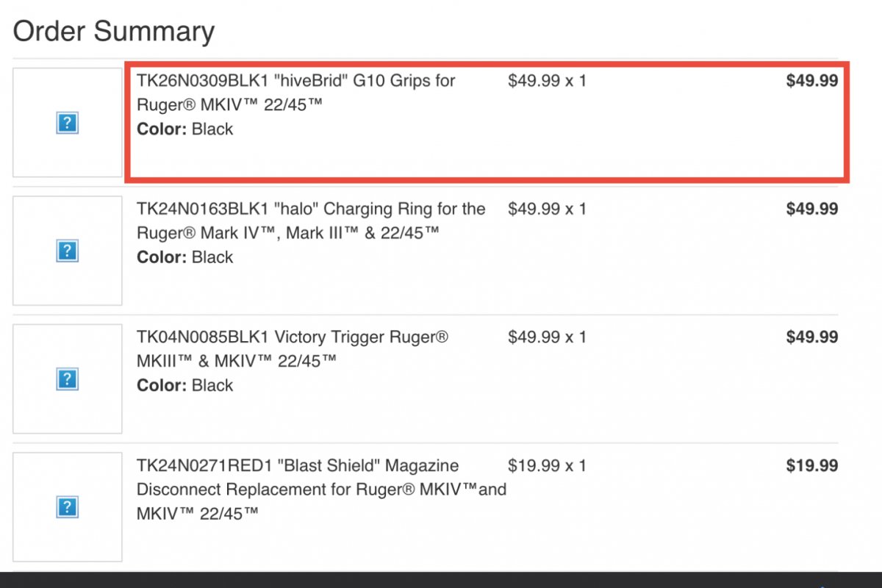Screen dimensions: 882x588
Task: Open the Victory Trigger Ruger product title
Action: [x=293, y=349]
